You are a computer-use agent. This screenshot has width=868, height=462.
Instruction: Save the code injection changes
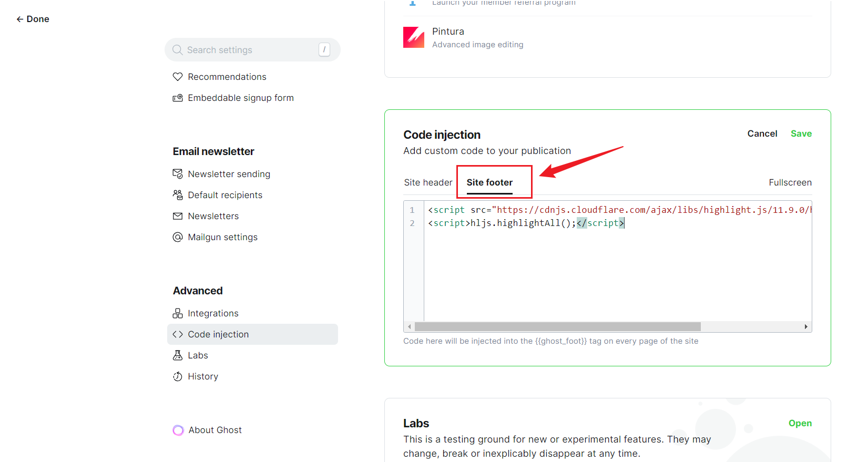(801, 134)
